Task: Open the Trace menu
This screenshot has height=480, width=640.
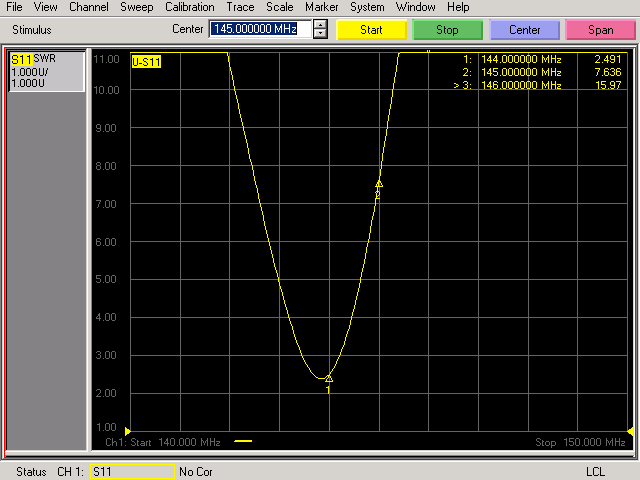Action: pos(241,7)
